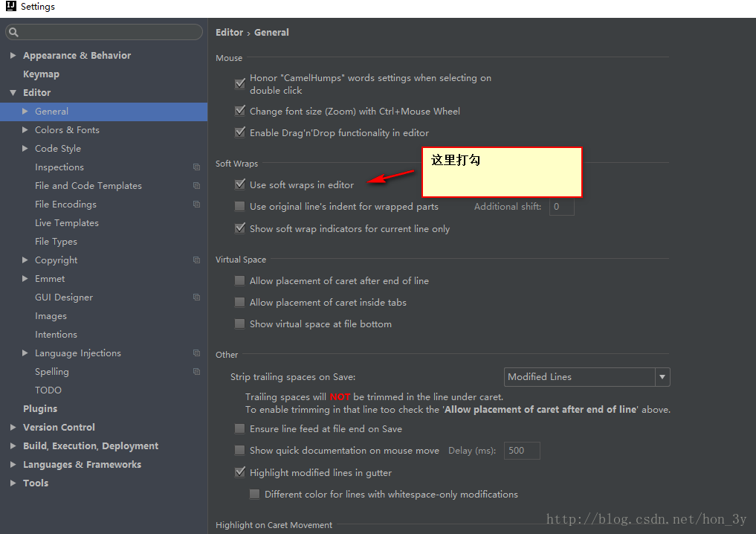Expand the Emmet node arrow
The image size is (756, 534).
(x=25, y=279)
